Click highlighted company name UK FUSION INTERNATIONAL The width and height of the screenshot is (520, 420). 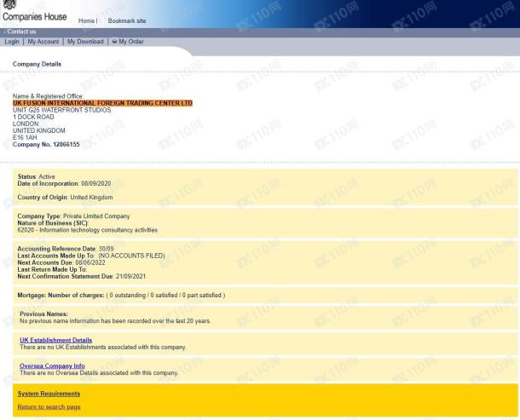pyautogui.click(x=102, y=103)
